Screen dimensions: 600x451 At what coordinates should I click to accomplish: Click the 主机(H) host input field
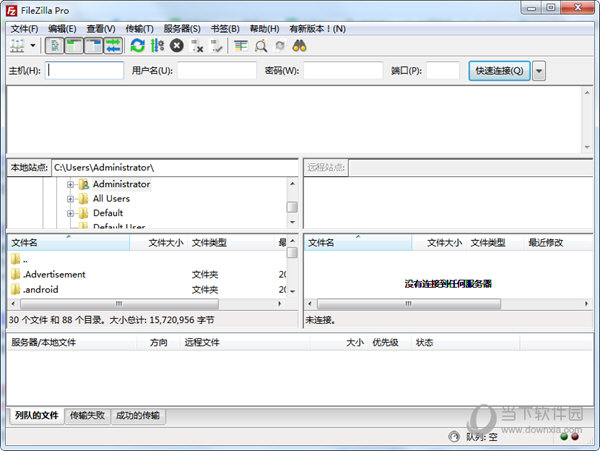pos(85,71)
